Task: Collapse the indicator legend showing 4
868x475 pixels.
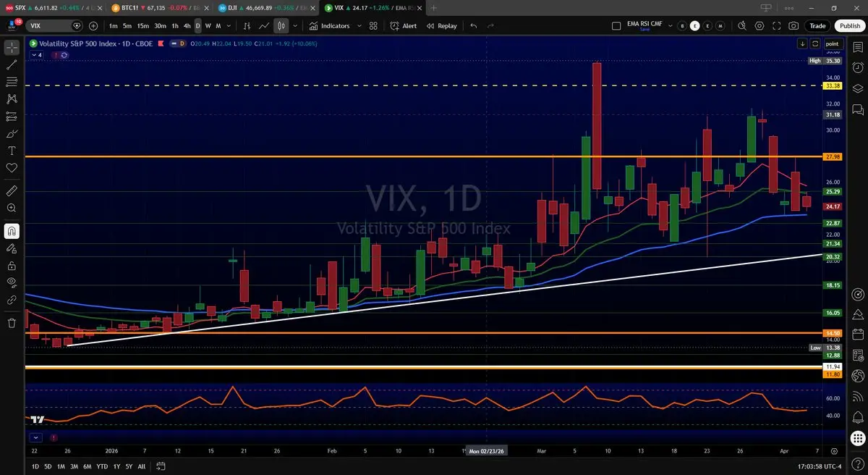Action: pos(36,54)
